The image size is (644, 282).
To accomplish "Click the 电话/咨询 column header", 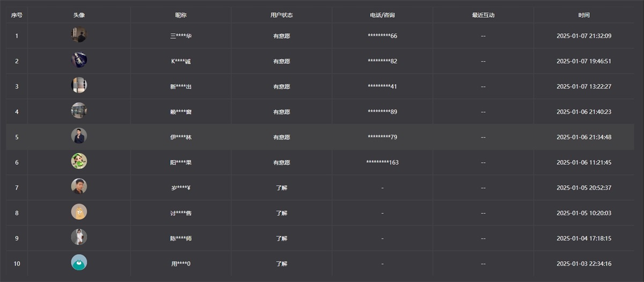I will [x=382, y=15].
